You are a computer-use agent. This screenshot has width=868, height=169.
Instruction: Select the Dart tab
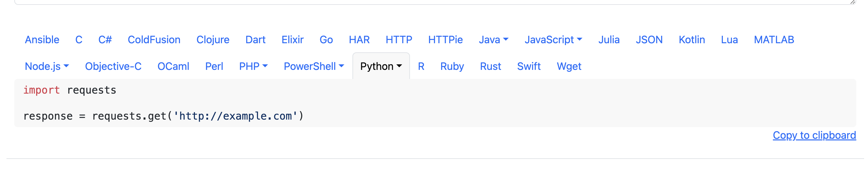255,40
